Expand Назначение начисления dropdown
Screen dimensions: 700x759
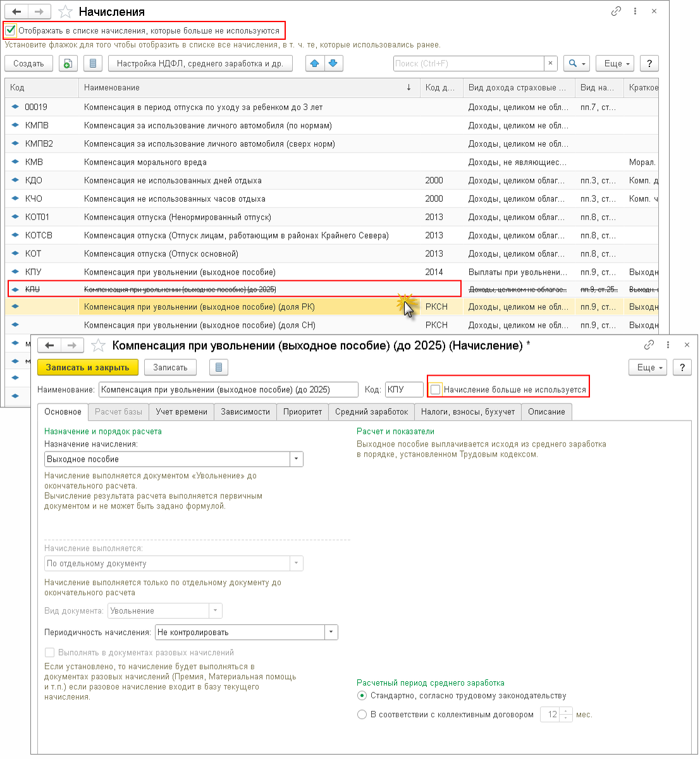[x=296, y=459]
